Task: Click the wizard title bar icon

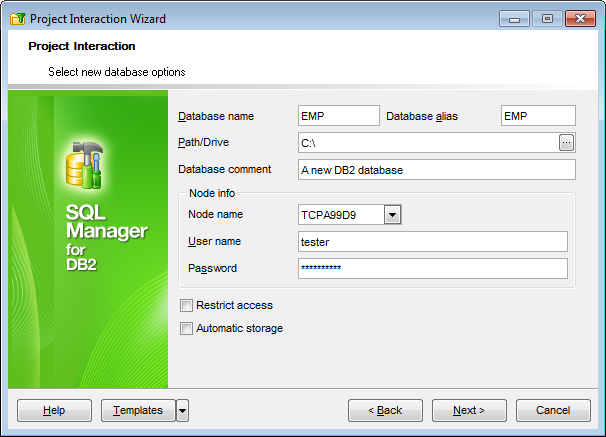Action: (x=18, y=19)
